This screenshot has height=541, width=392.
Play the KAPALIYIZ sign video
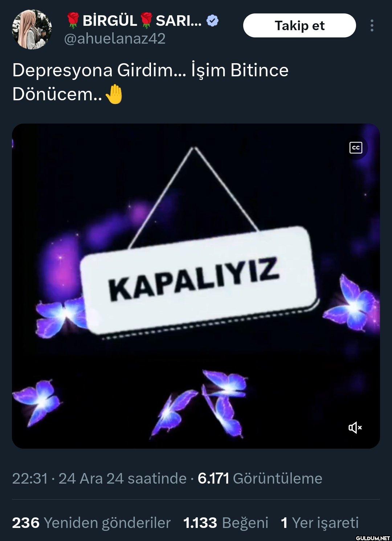point(196,286)
